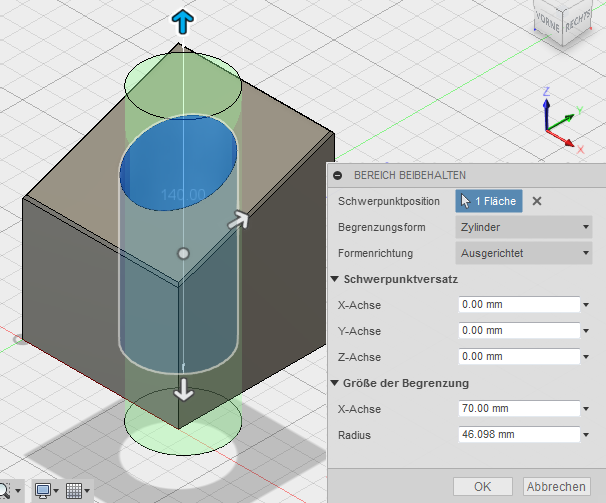Screen dimensions: 606x503
Task: Click the 1 Fläche selection button
Action: point(489,201)
